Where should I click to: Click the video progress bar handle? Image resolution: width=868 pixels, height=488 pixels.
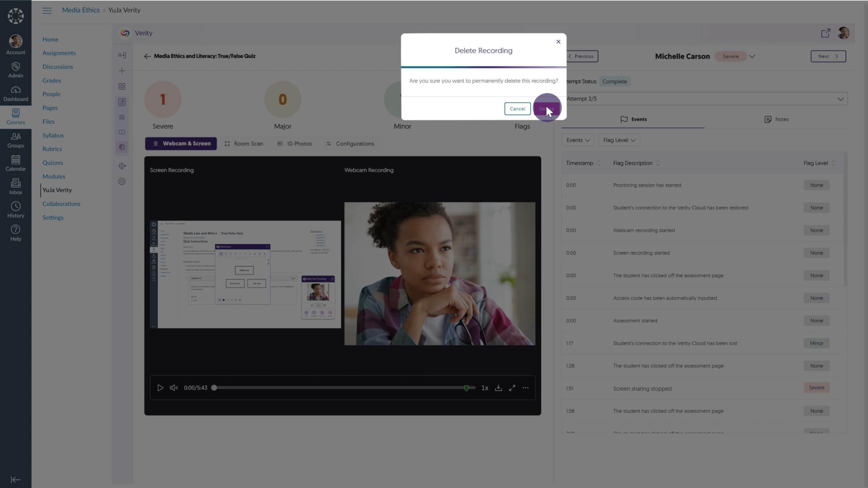coord(214,388)
